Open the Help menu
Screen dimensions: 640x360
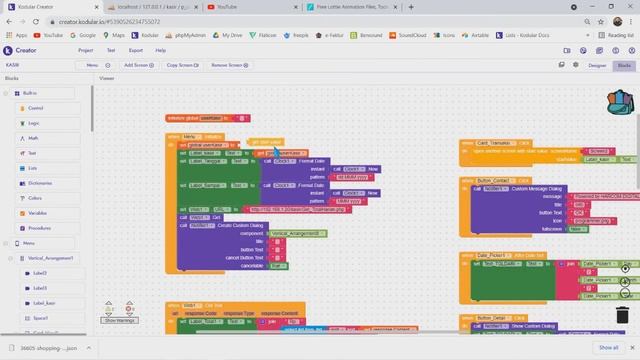tap(160, 51)
